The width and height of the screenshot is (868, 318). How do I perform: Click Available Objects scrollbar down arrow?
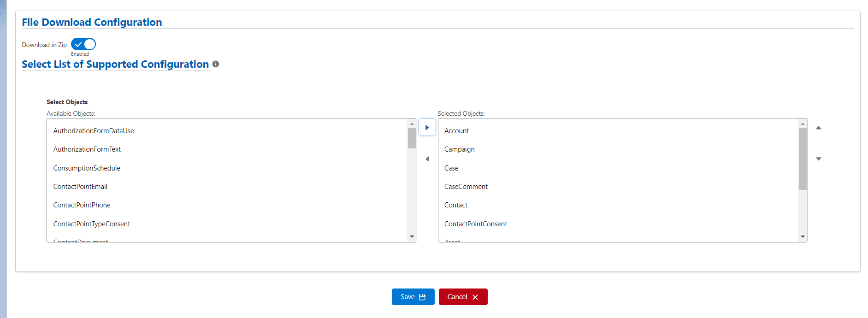coord(412,237)
